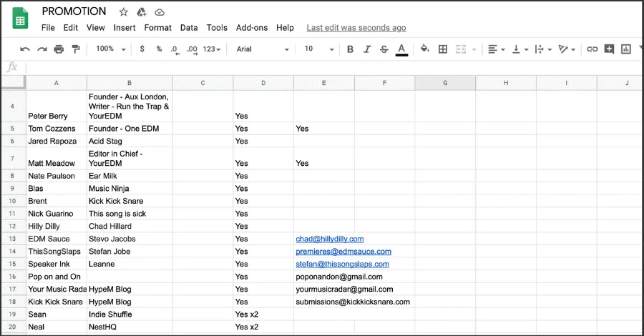The width and height of the screenshot is (644, 336).
Task: Select cell 'Founder - One EDM'
Action: point(130,129)
